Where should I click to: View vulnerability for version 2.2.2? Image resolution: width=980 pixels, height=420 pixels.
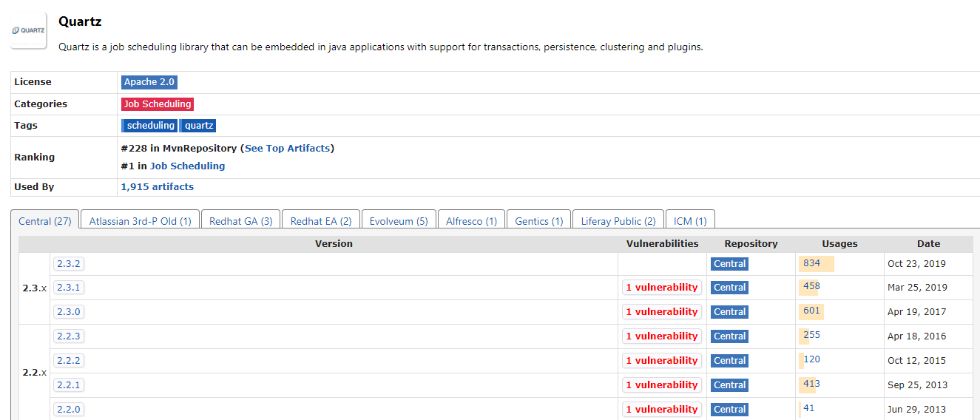(x=662, y=361)
